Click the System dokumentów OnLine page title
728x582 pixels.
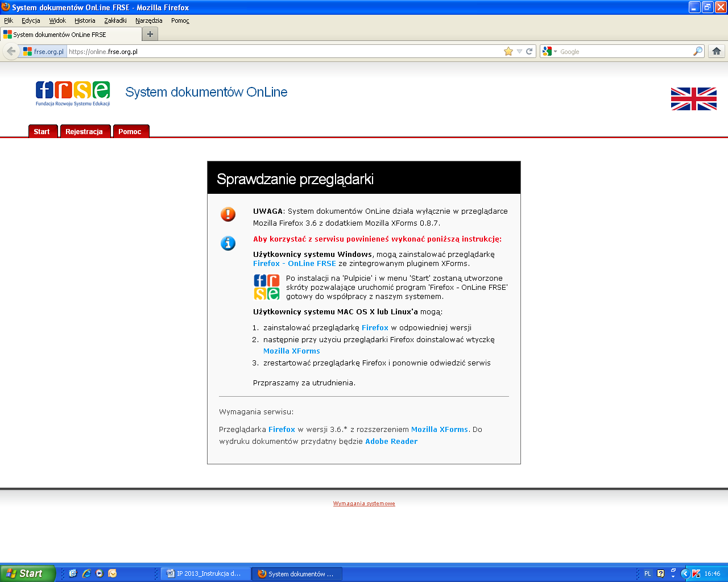click(206, 92)
